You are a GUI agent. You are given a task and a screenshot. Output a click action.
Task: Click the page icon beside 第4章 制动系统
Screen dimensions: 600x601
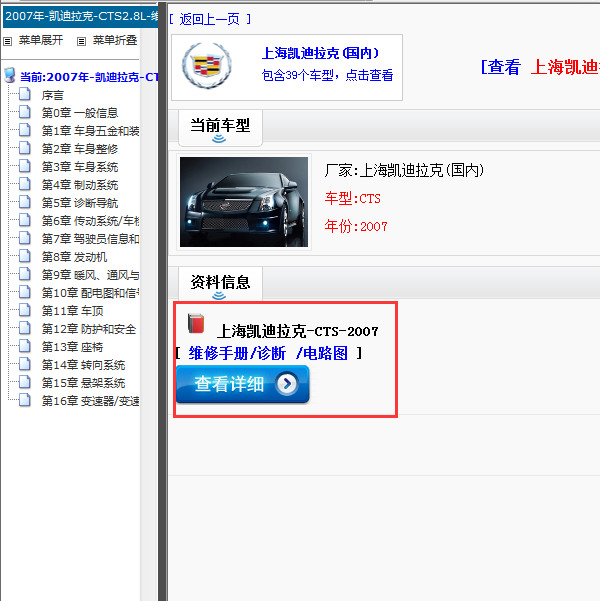click(26, 185)
